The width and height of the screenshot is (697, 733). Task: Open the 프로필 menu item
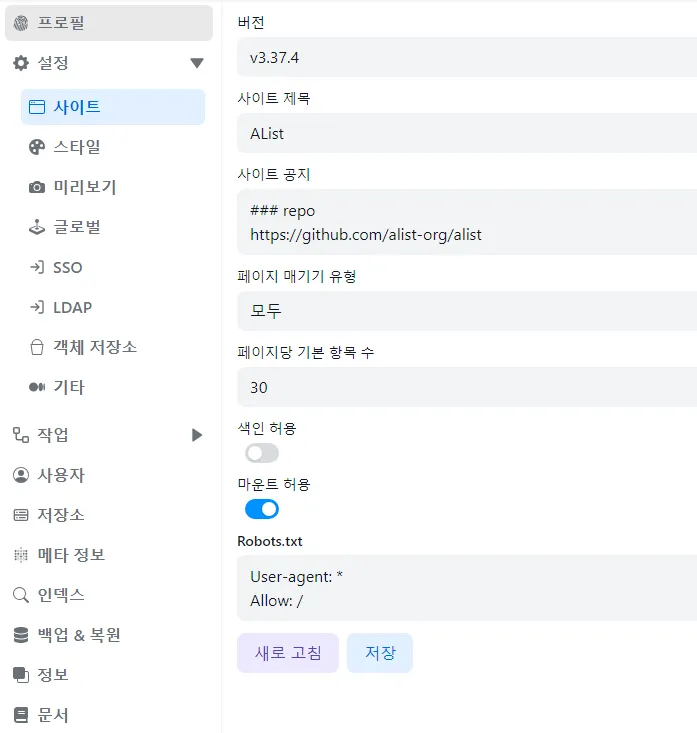[x=108, y=23]
